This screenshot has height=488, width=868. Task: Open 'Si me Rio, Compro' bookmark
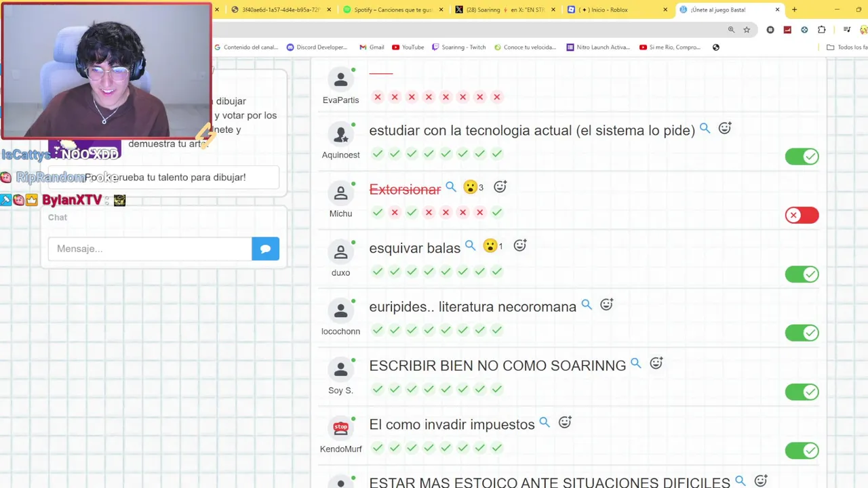tap(670, 47)
